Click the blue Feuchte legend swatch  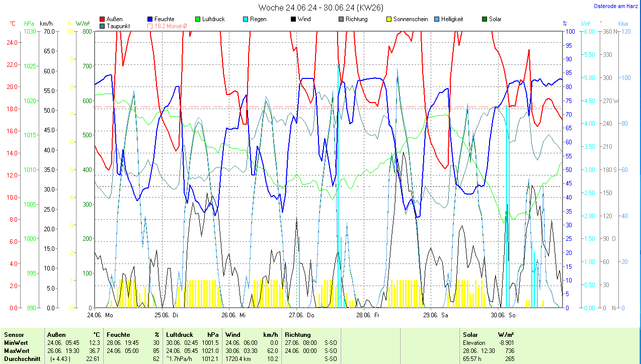click(x=150, y=19)
